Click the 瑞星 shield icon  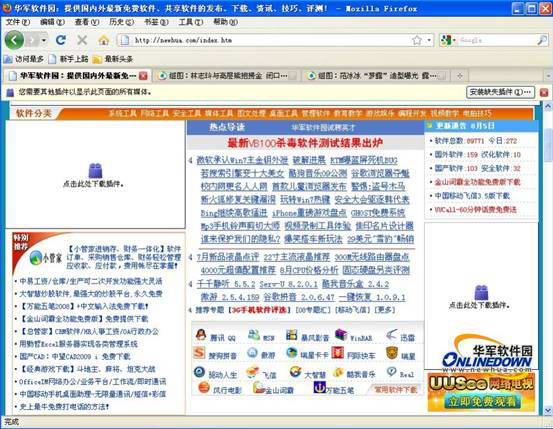point(392,353)
